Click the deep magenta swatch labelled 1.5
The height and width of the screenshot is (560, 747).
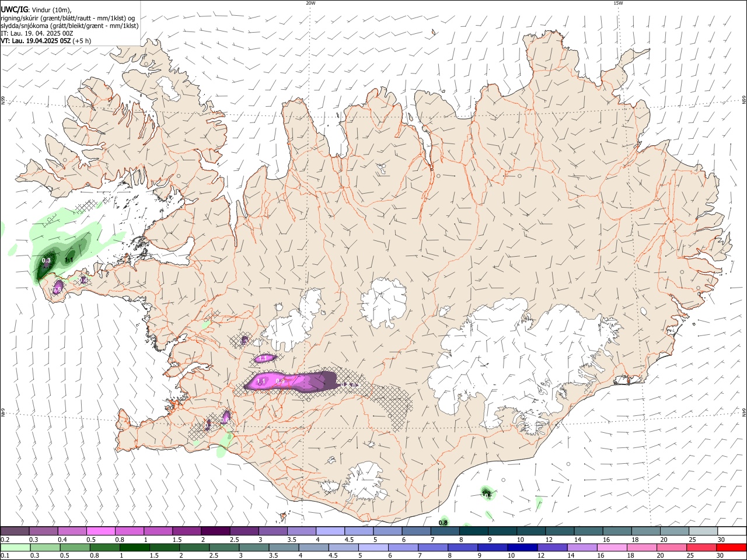coord(187,531)
